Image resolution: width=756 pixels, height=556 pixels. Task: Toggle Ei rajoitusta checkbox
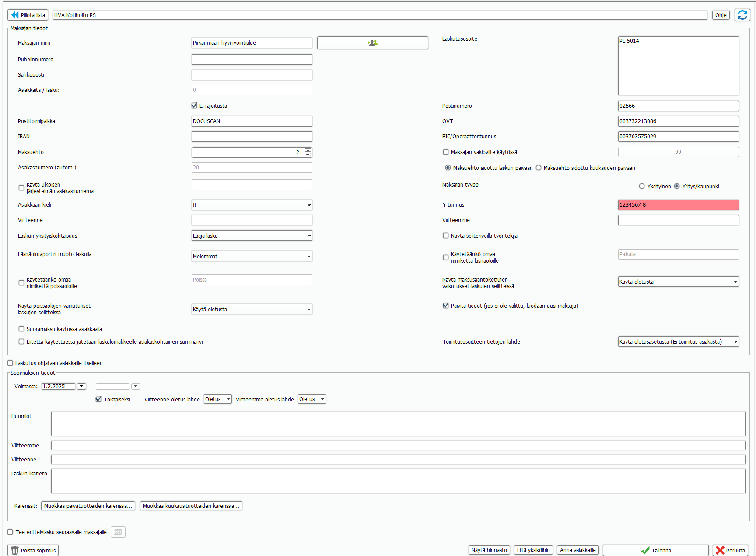click(194, 106)
